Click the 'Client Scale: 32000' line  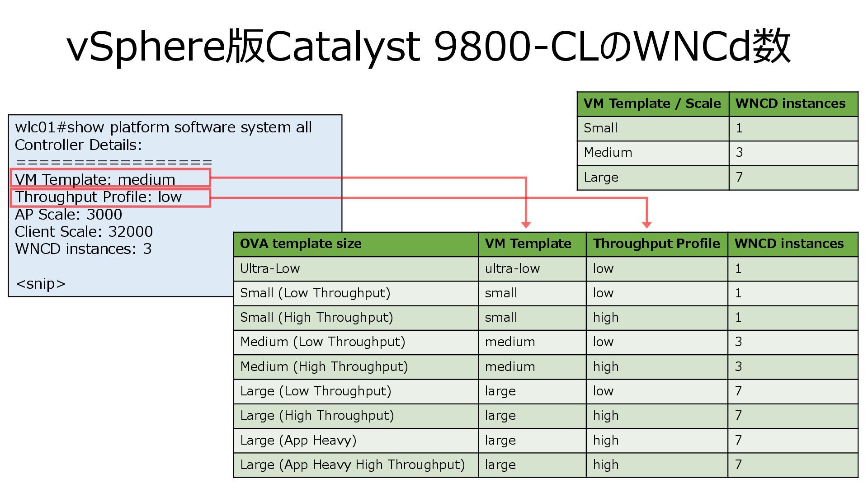click(84, 232)
